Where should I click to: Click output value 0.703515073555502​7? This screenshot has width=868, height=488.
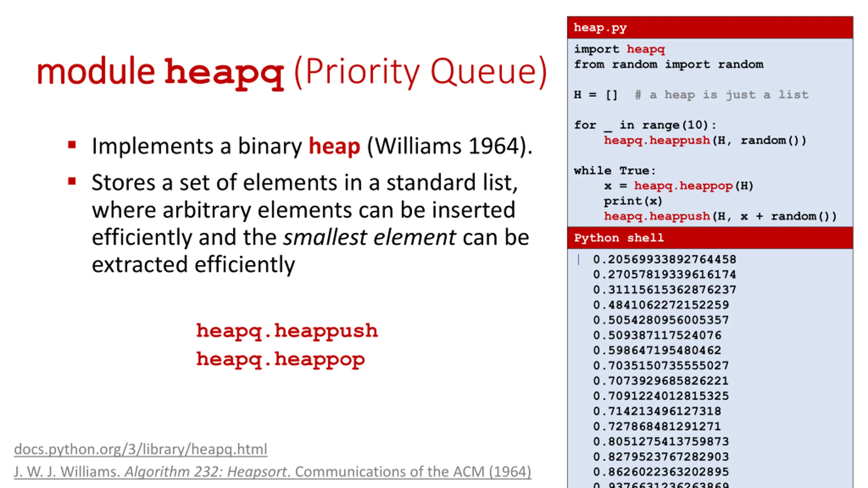pyautogui.click(x=661, y=366)
